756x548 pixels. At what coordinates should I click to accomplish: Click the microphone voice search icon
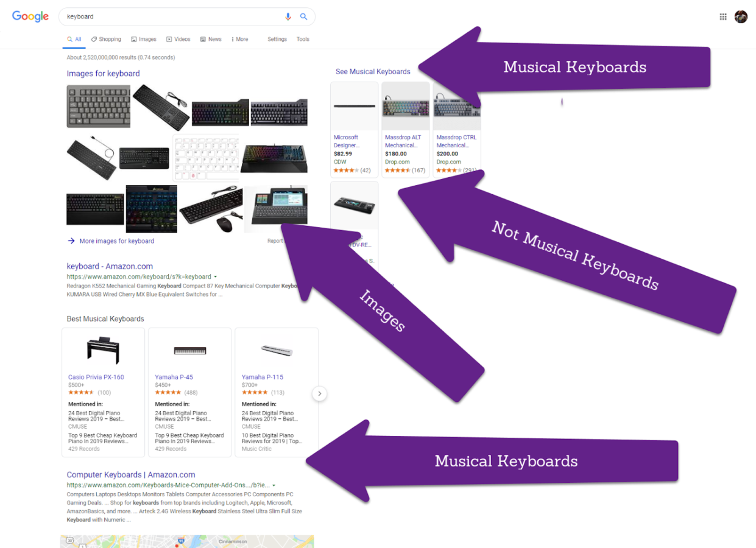click(289, 17)
